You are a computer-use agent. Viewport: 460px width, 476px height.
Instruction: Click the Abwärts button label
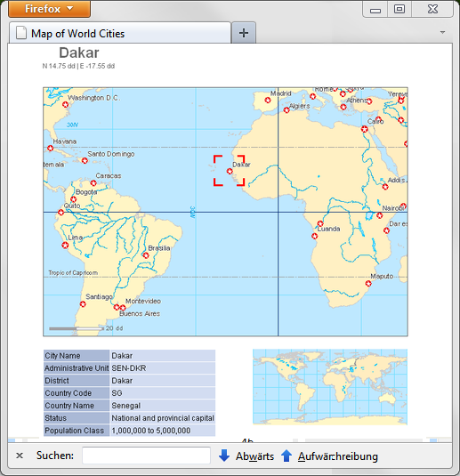254,456
